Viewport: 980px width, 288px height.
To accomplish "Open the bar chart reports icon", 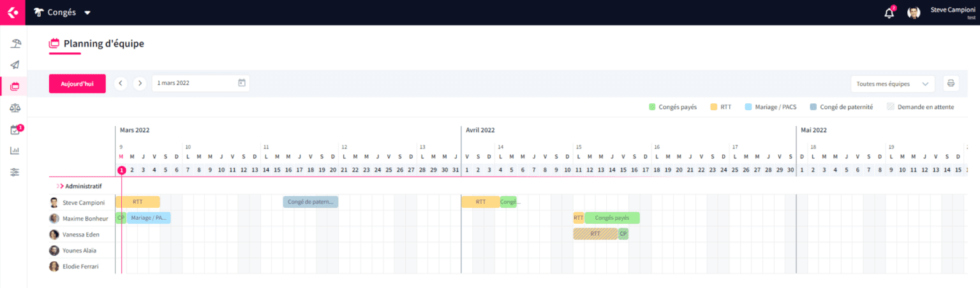I will [15, 151].
